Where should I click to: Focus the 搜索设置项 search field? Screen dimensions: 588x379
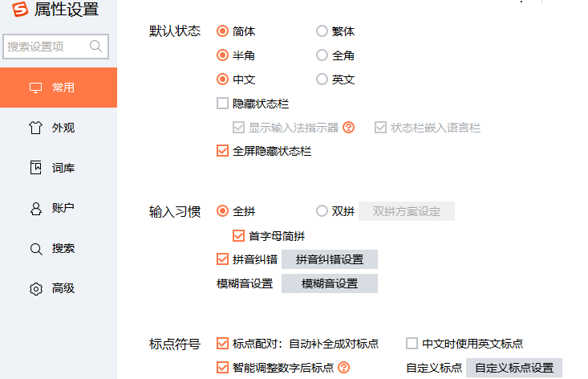(x=47, y=47)
